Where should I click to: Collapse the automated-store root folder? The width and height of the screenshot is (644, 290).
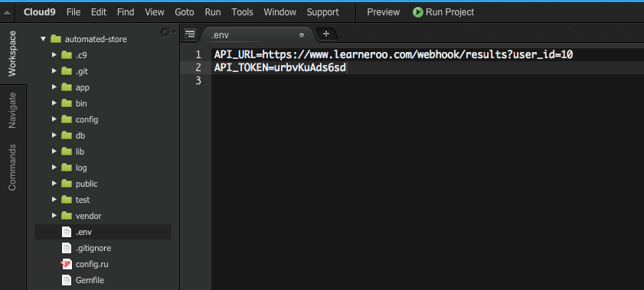(x=43, y=39)
